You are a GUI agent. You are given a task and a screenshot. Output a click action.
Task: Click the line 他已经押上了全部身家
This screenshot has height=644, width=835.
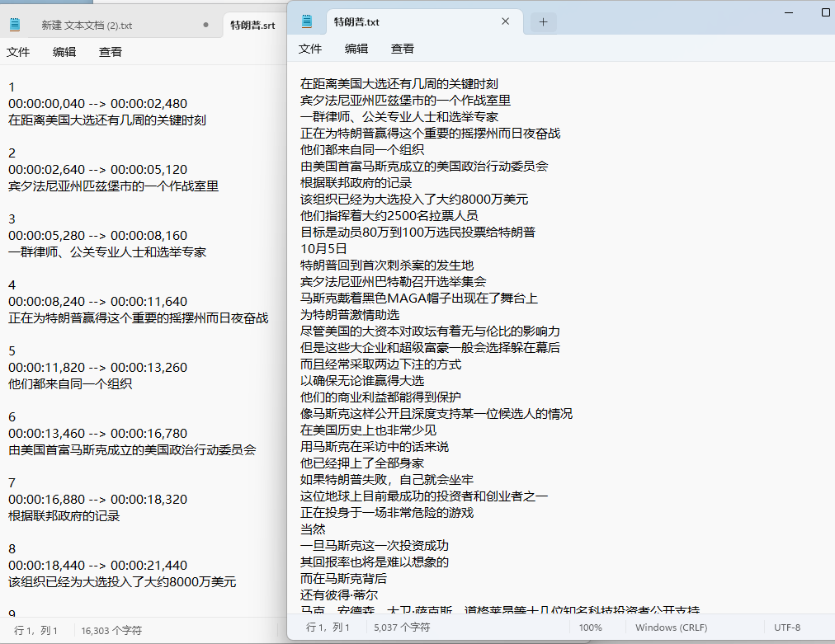pos(362,463)
